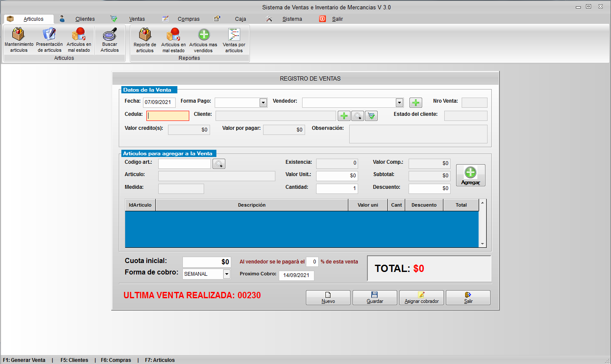This screenshot has width=611, height=364.
Task: Open Mantenimiento articulos from the ribbon
Action: pos(19,40)
